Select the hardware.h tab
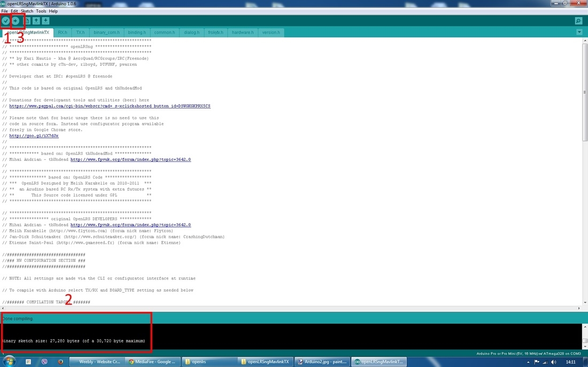 point(243,33)
